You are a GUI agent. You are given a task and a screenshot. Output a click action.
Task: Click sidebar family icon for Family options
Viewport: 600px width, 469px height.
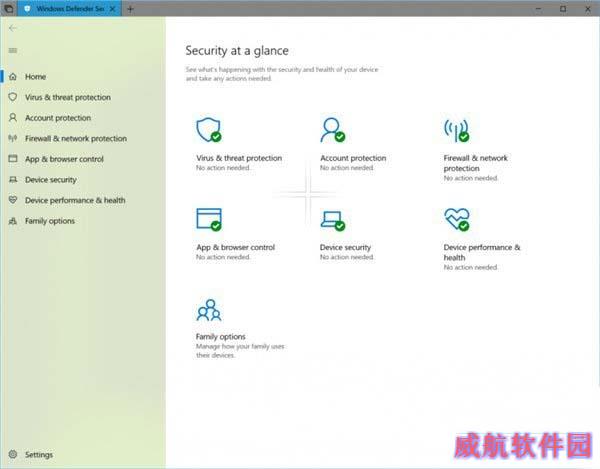(13, 220)
